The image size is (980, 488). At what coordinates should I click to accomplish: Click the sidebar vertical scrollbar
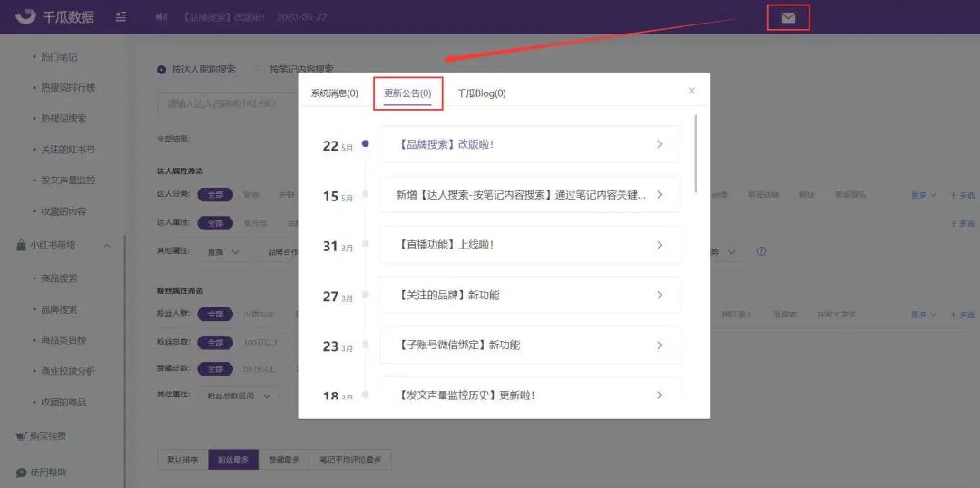coord(125,361)
